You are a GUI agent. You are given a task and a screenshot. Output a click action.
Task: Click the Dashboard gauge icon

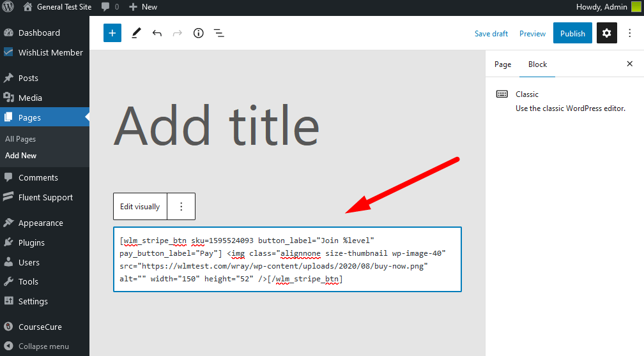coord(9,33)
